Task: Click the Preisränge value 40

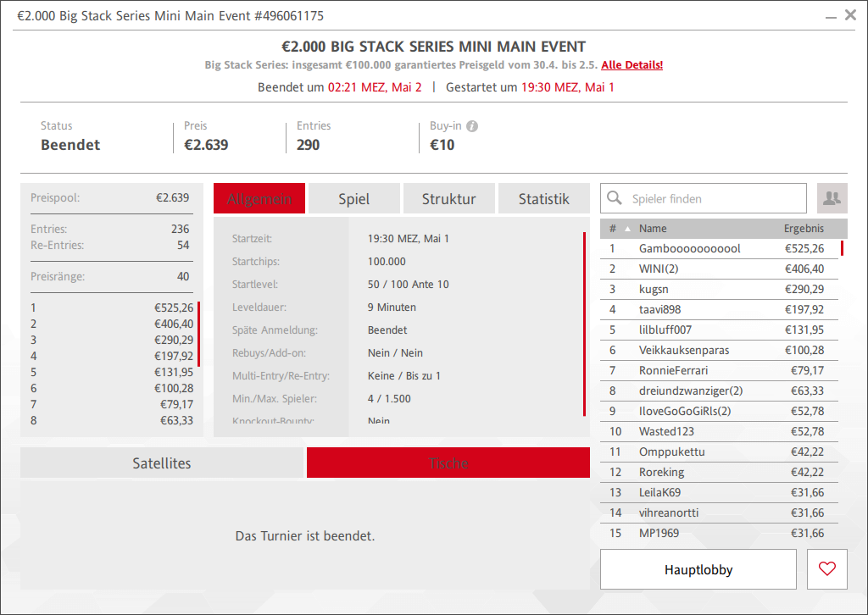Action: (183, 276)
